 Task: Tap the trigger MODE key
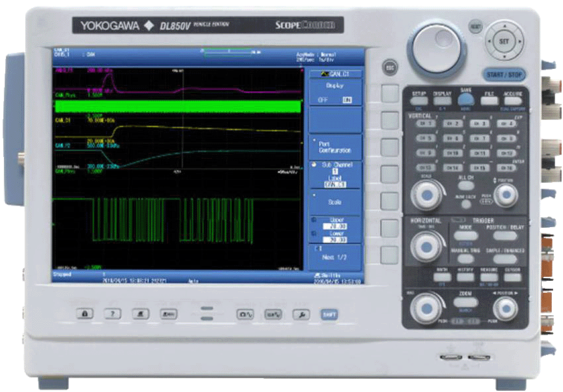466,236
